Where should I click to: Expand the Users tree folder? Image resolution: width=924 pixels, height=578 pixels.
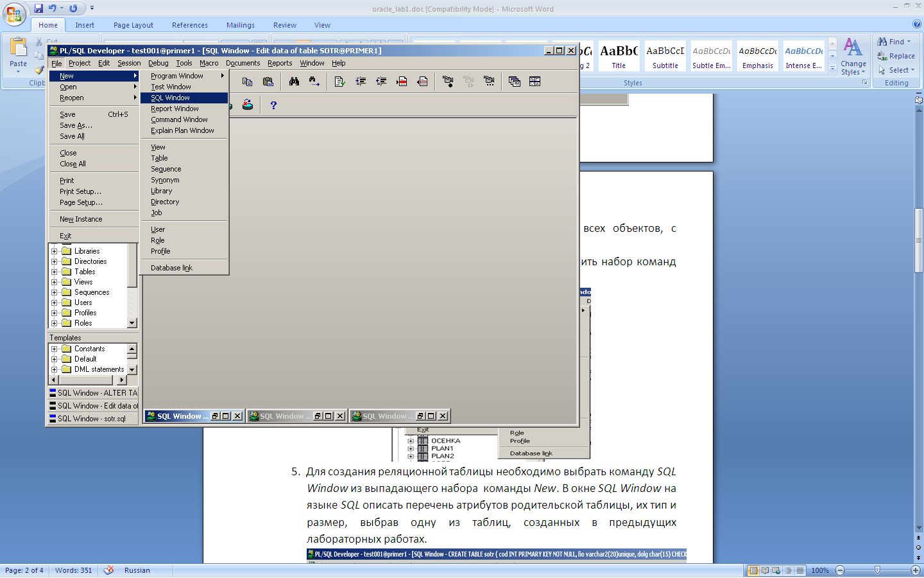pos(55,302)
